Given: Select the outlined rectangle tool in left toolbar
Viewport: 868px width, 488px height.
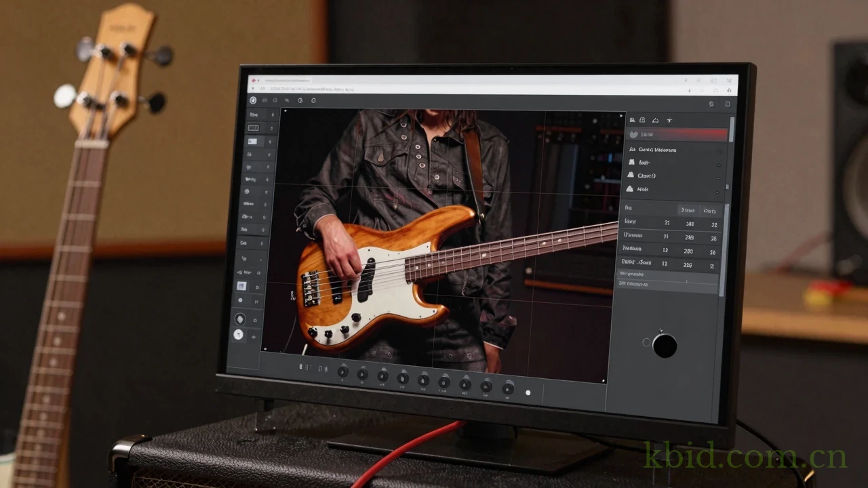Looking at the screenshot, I should pos(254,127).
